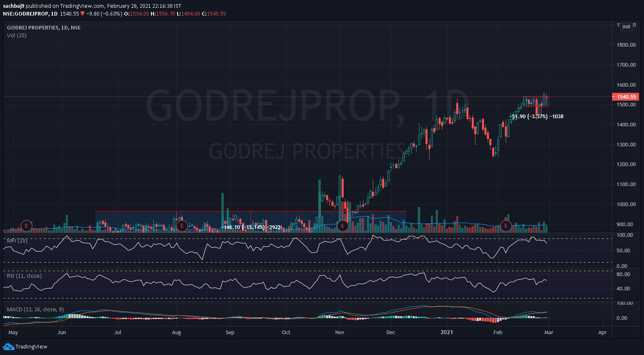Image resolution: width=644 pixels, height=355 pixels.
Task: Select the MACD (12, 26, close, 9) label
Action: (x=35, y=309)
